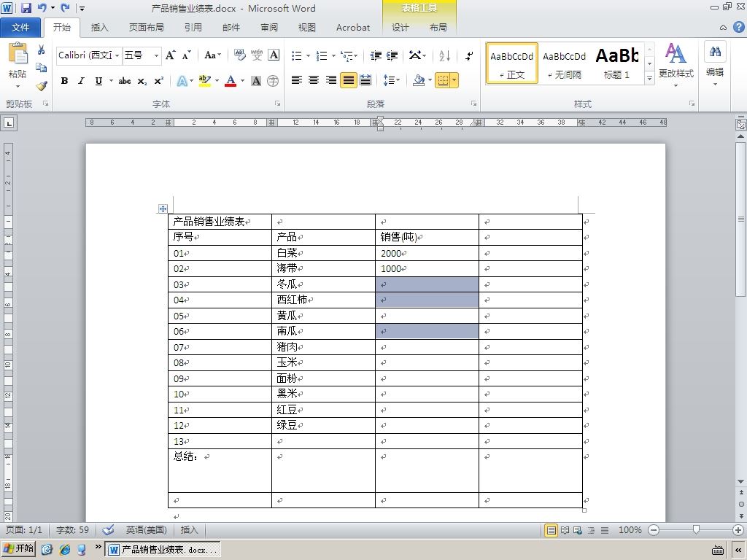Screen dimensions: 747x560
Task: Switch to the 插入 ribbon tab
Action: click(x=99, y=28)
